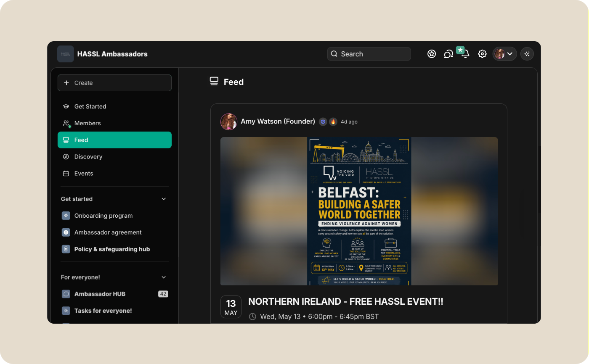Open Tasks for everyone! space
Image resolution: width=589 pixels, height=364 pixels.
tap(114, 311)
